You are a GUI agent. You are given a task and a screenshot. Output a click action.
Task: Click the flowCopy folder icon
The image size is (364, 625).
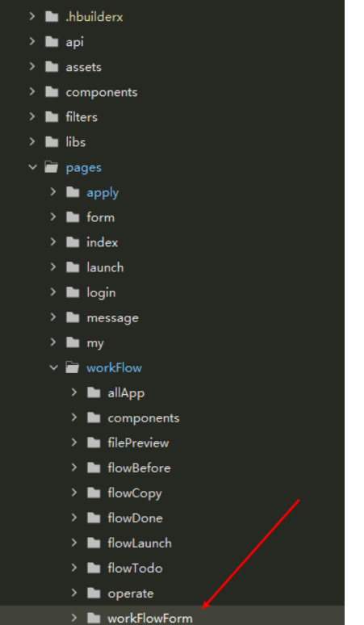pyautogui.click(x=94, y=493)
